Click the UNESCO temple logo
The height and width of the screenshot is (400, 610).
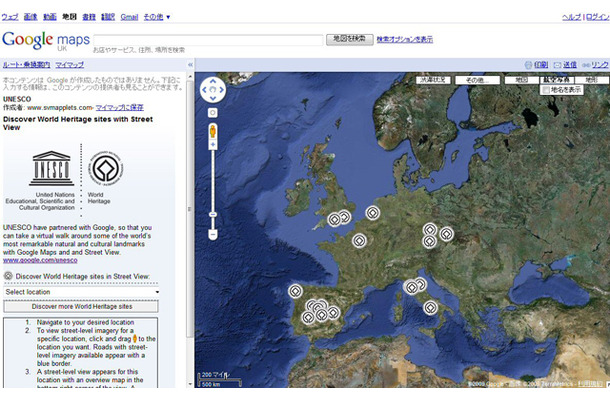click(x=51, y=168)
